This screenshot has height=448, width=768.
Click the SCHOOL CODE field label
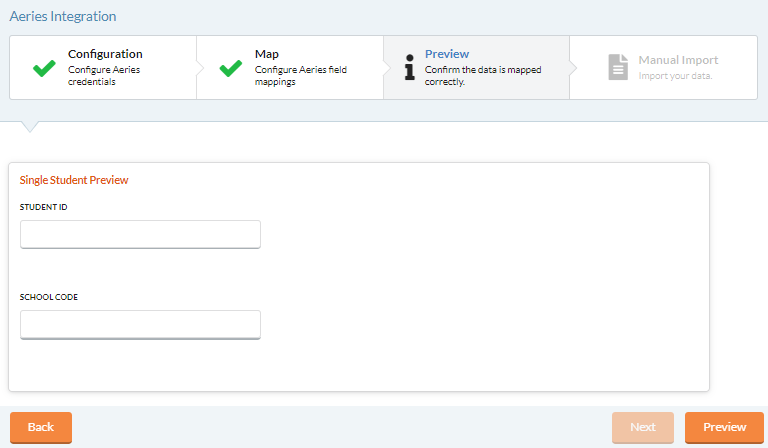click(x=48, y=297)
